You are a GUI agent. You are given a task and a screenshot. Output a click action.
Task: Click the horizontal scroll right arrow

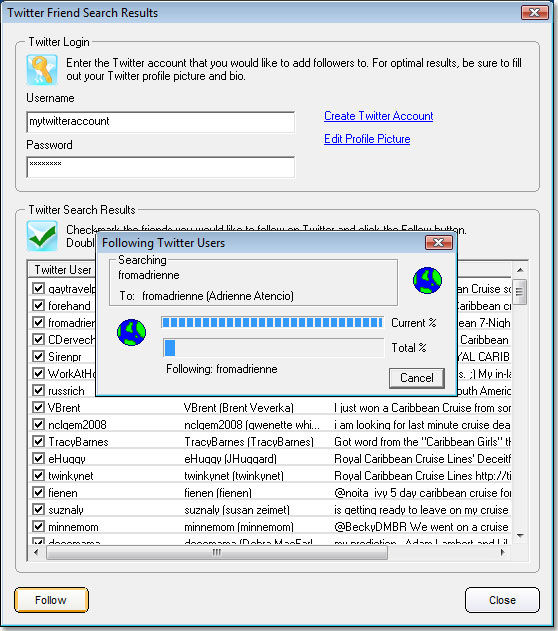[502, 553]
